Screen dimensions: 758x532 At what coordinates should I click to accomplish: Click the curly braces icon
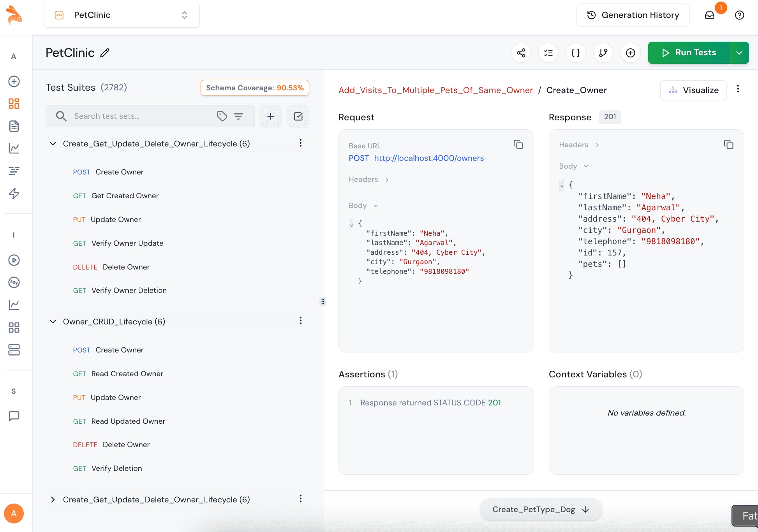[576, 53]
